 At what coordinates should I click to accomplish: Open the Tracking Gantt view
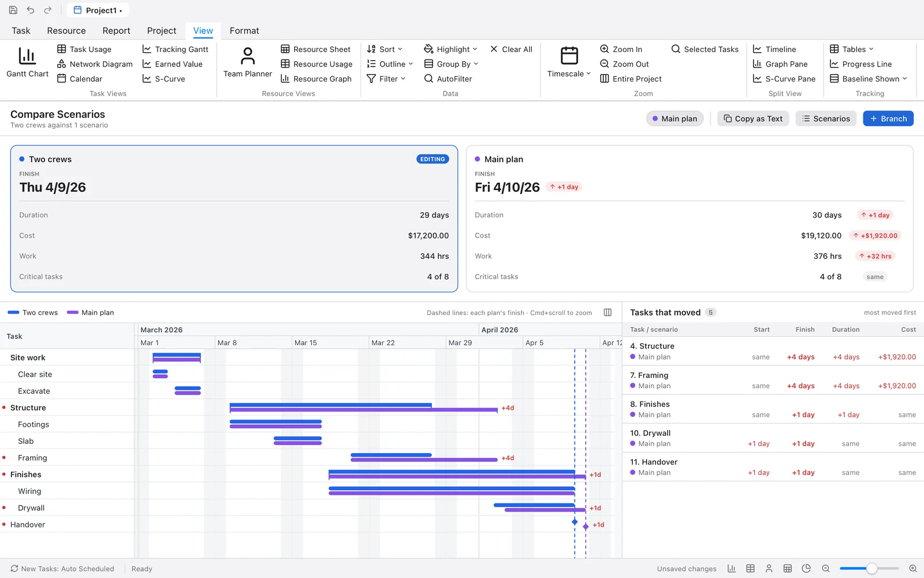point(176,49)
